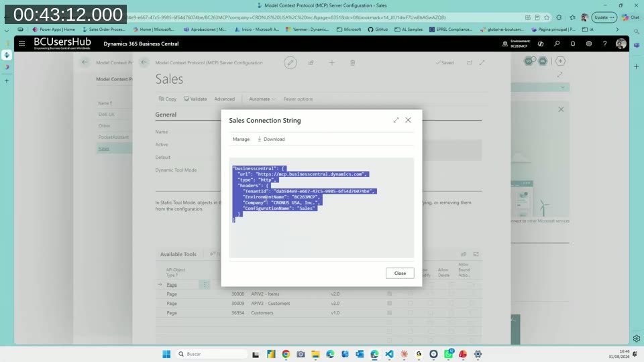Image resolution: width=644 pixels, height=362 pixels.
Task: Close the Sales Connection String dialog with X
Action: pos(408,120)
